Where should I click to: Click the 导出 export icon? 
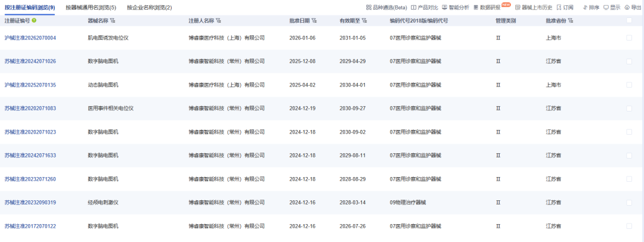pyautogui.click(x=627, y=8)
